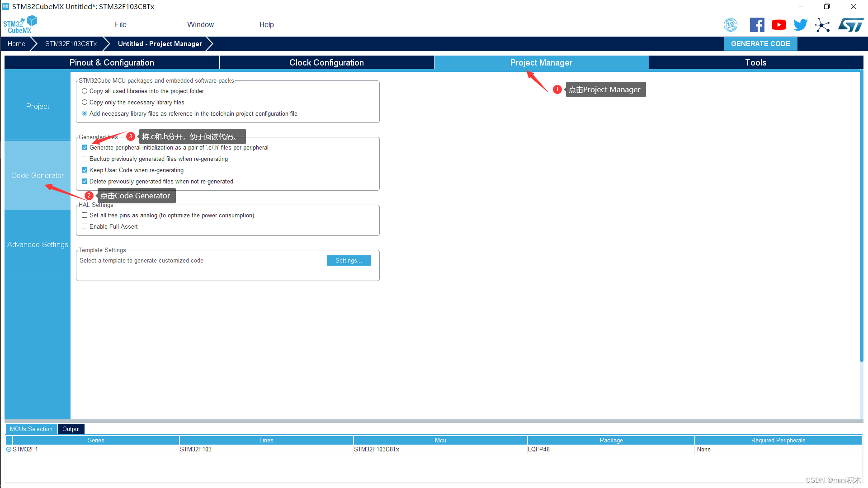The height and width of the screenshot is (488, 868).
Task: Open the Project side section
Action: (38, 106)
